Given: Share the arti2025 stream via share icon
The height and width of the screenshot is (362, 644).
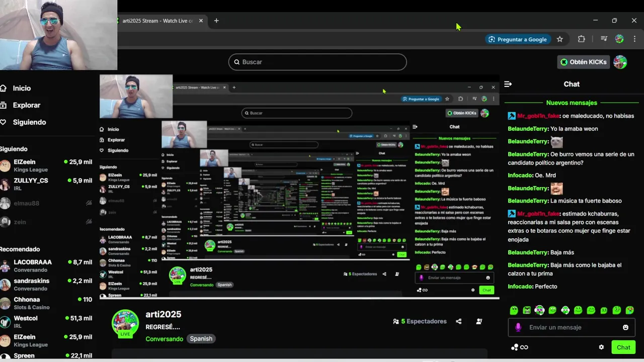Looking at the screenshot, I should [x=458, y=321].
